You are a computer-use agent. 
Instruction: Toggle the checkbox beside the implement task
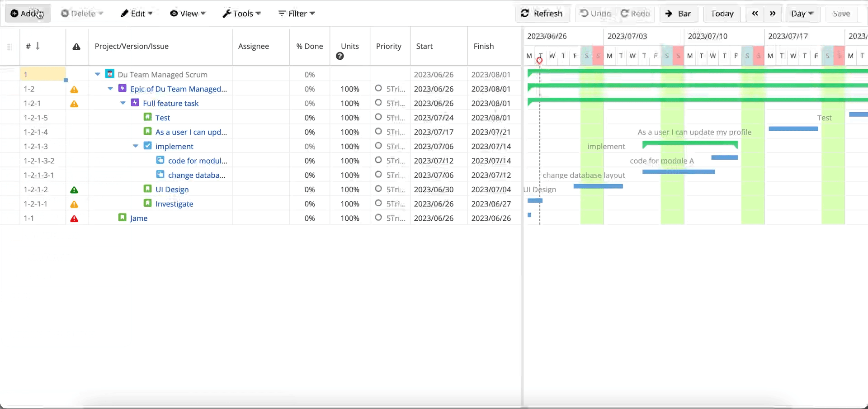pyautogui.click(x=147, y=146)
